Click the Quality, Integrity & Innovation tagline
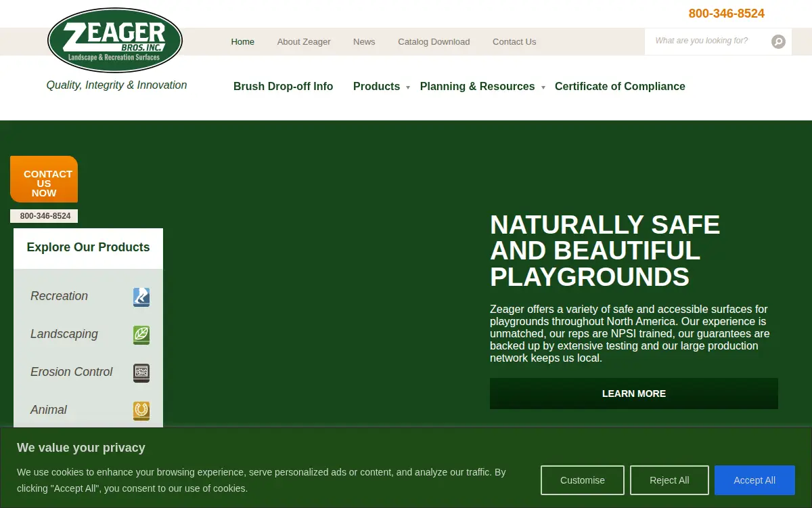 click(116, 85)
